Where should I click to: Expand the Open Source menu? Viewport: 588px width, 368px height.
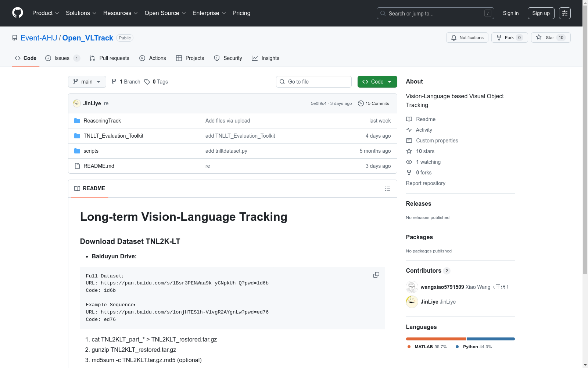[165, 13]
